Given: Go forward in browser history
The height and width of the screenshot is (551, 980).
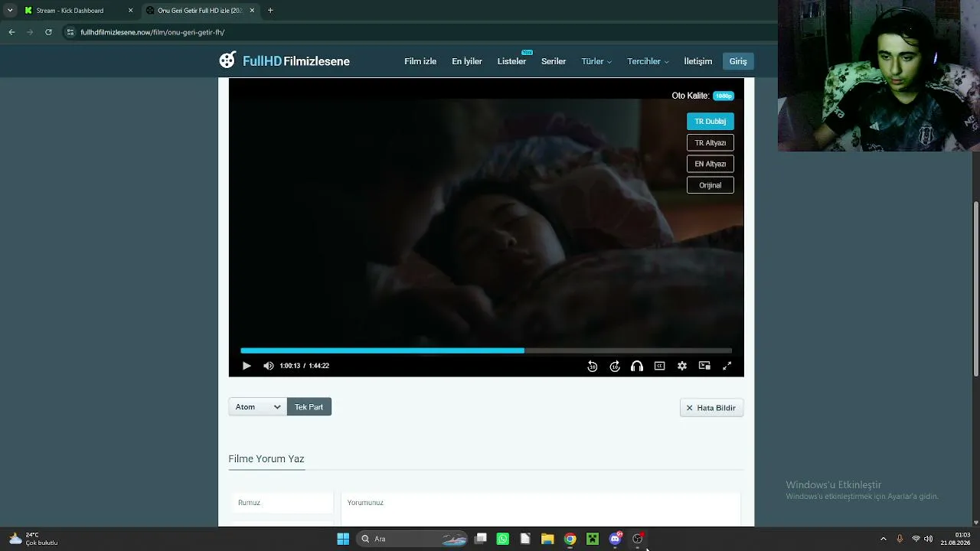Looking at the screenshot, I should pyautogui.click(x=30, y=32).
